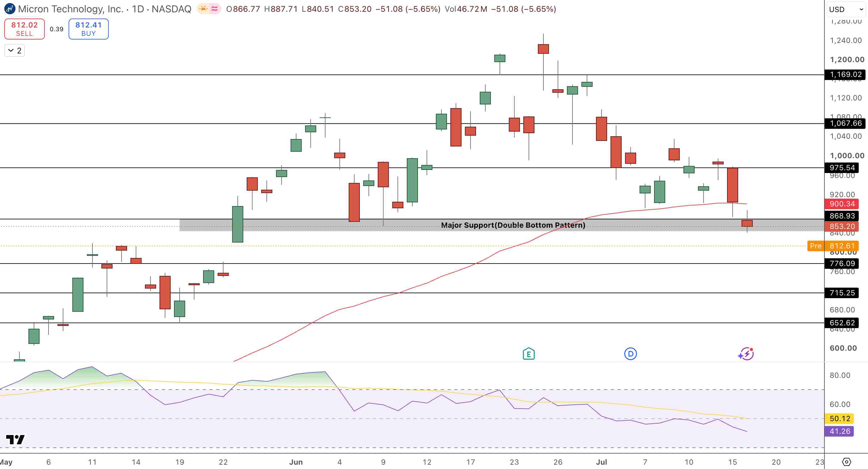
Task: Click the purple 41.26 RSI value label
Action: [839, 431]
